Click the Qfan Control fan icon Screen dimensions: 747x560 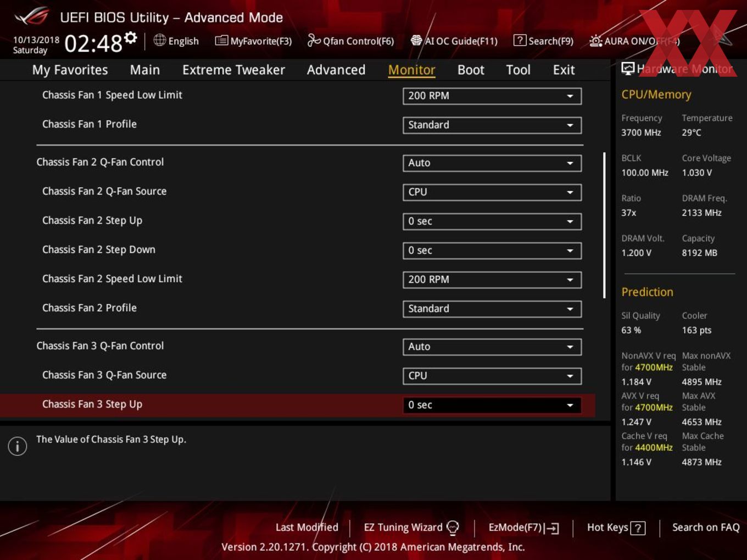[314, 40]
